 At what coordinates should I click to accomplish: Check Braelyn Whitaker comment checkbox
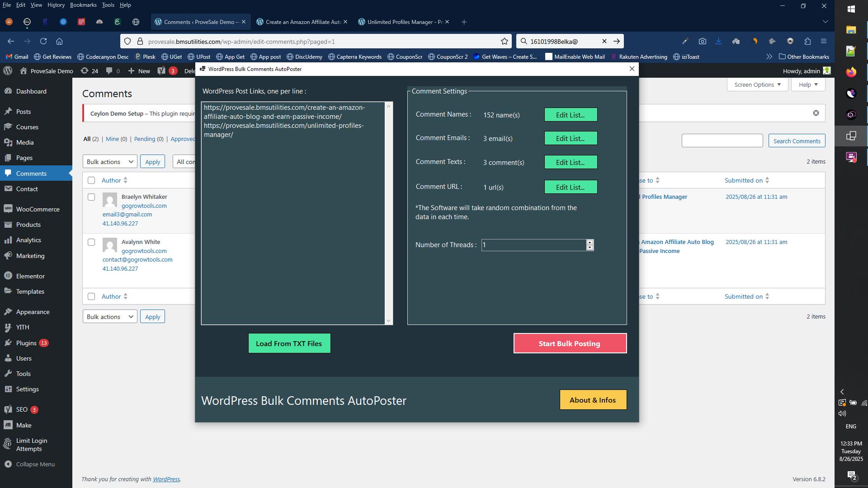tap(91, 197)
